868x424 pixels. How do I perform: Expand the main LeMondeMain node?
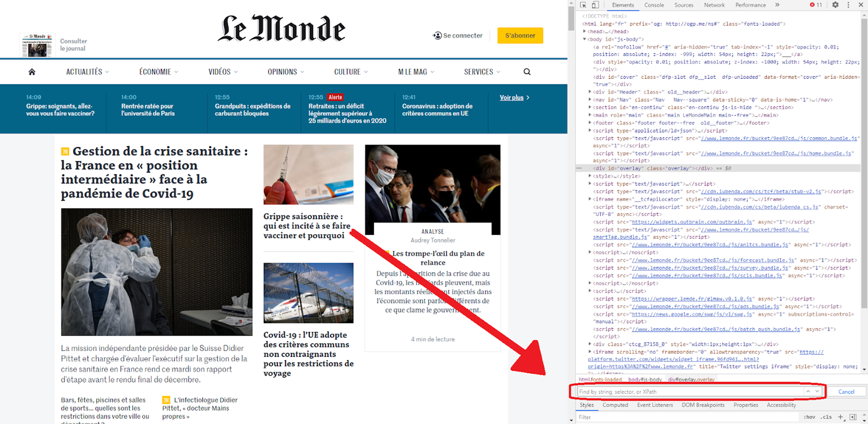[590, 115]
